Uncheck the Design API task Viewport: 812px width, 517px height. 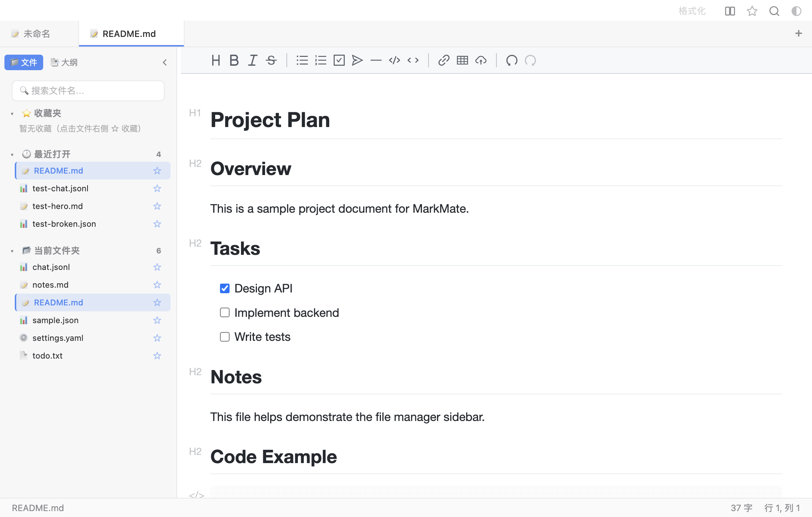225,288
